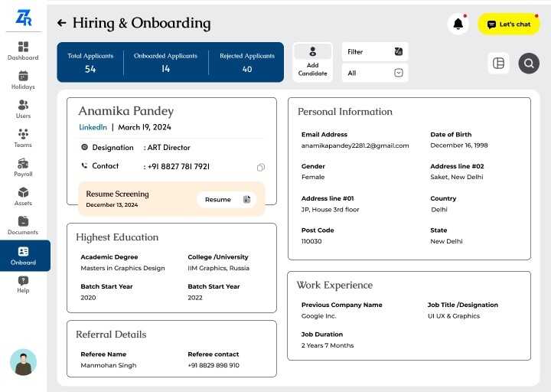
Task: Select Holidays in the sidebar
Action: pos(23,80)
